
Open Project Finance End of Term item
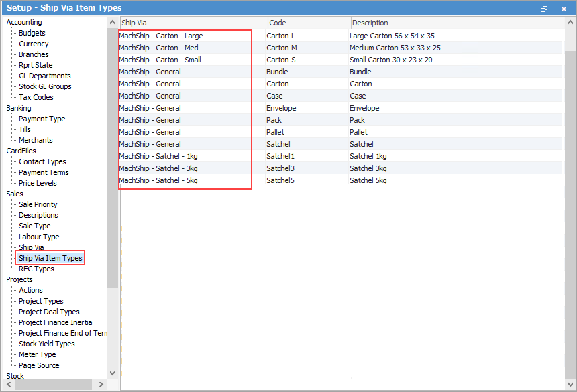[x=62, y=333]
